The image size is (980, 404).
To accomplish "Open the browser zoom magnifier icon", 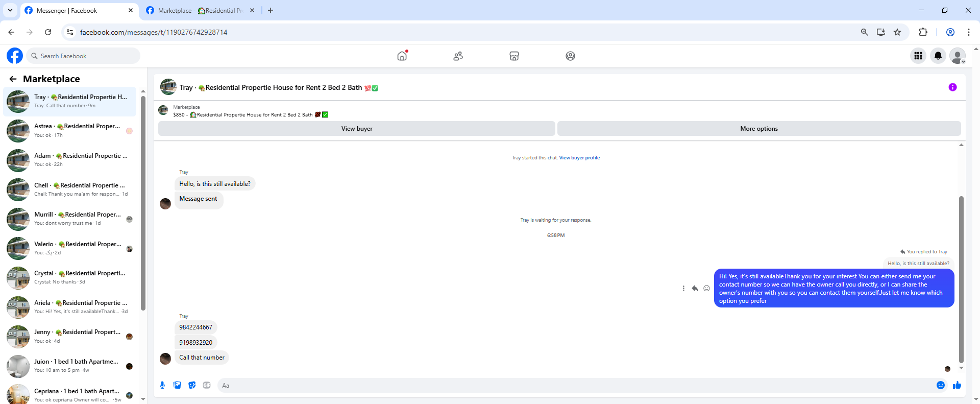I will (x=864, y=32).
